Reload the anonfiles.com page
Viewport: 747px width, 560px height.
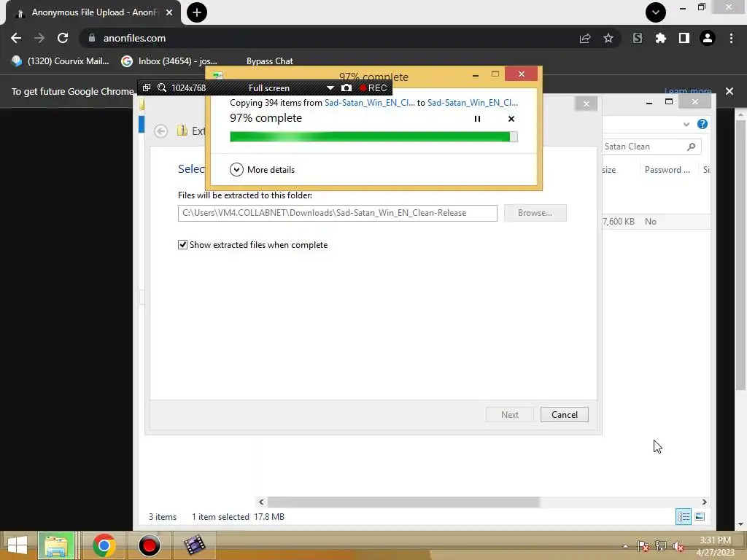[x=63, y=38]
